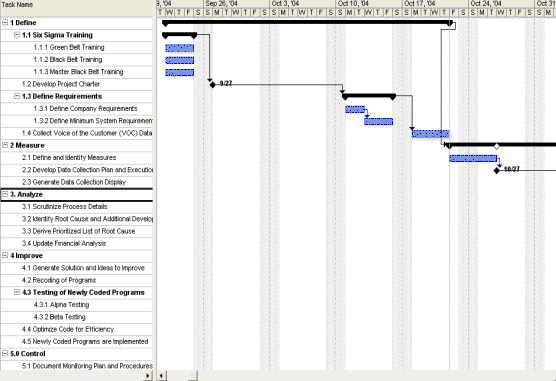The height and width of the screenshot is (381, 556).
Task: Select the 1.2 Develop Project Charter row
Action: point(77,84)
